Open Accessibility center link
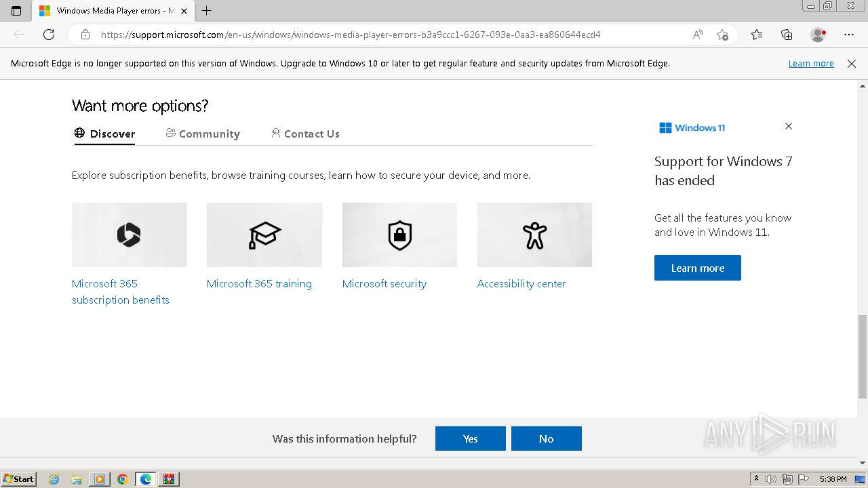 [521, 283]
